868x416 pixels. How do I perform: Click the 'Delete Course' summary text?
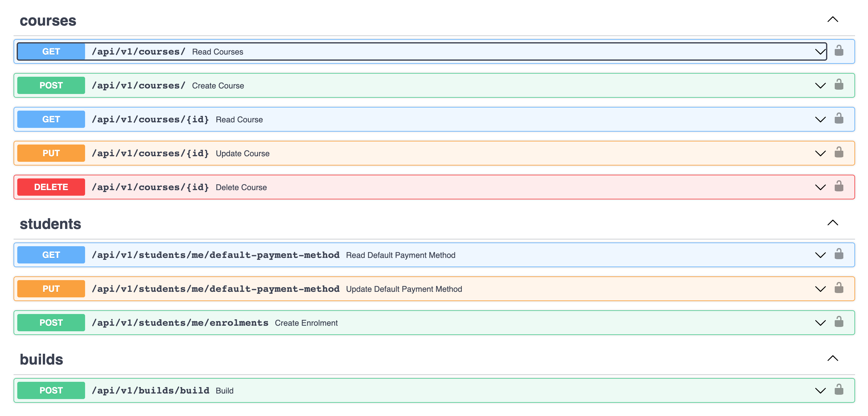point(241,188)
